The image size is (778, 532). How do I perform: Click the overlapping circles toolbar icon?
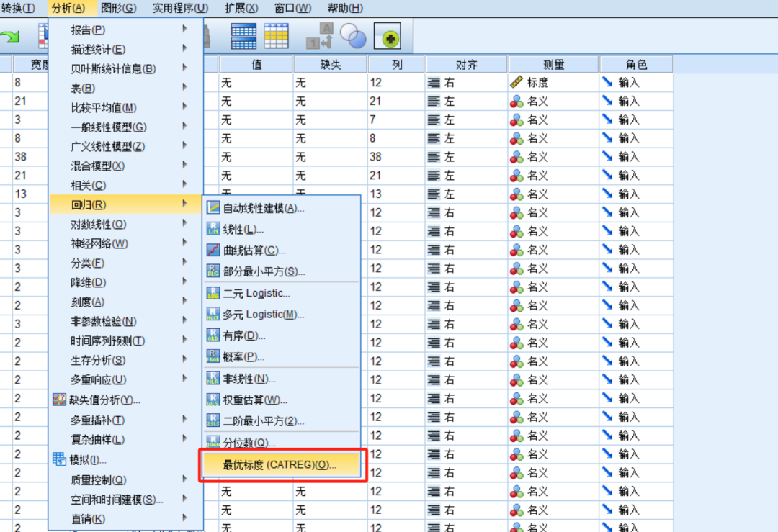353,35
